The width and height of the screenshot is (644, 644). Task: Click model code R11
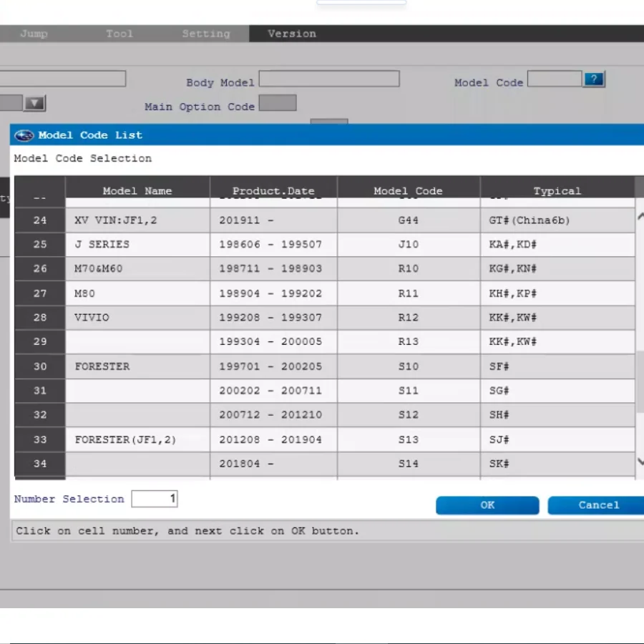[409, 293]
